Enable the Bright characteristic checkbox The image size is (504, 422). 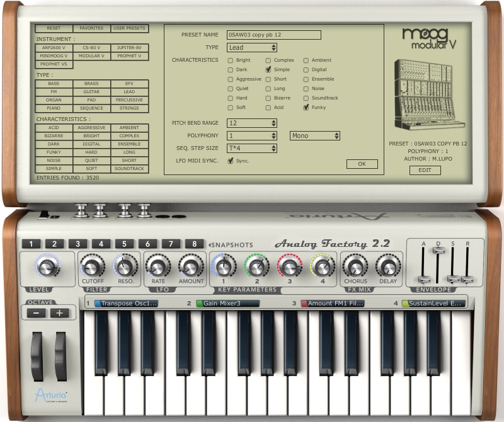[230, 60]
